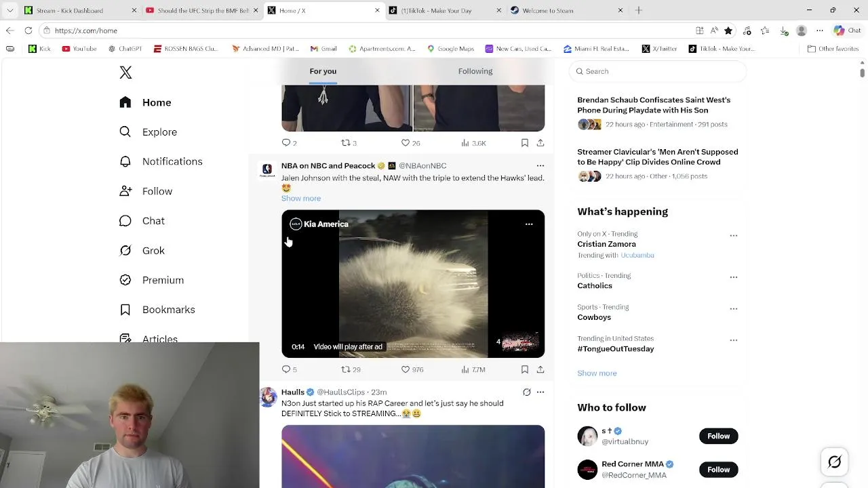Viewport: 868px width, 488px height.
Task: Open the Haulls post image
Action: coord(413,457)
